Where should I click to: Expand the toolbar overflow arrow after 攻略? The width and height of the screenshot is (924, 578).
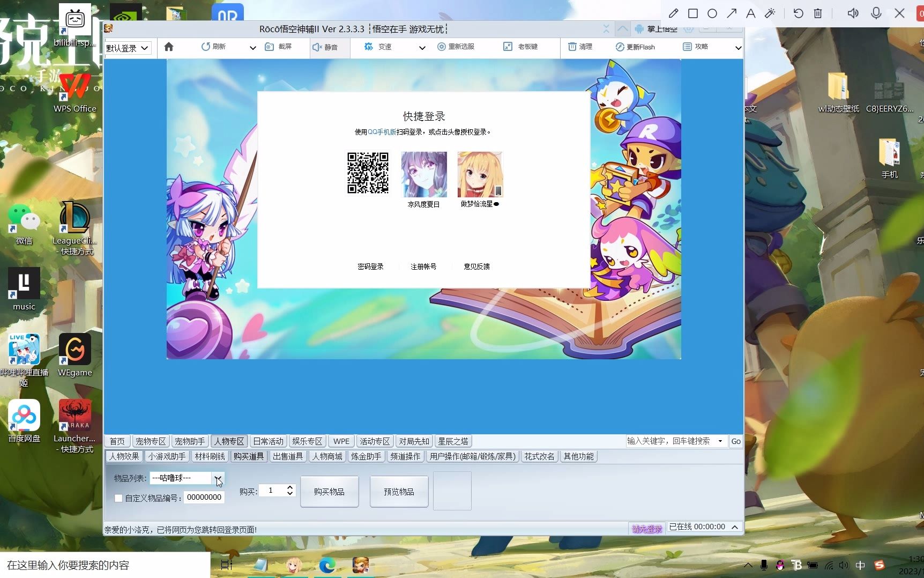[738, 48]
